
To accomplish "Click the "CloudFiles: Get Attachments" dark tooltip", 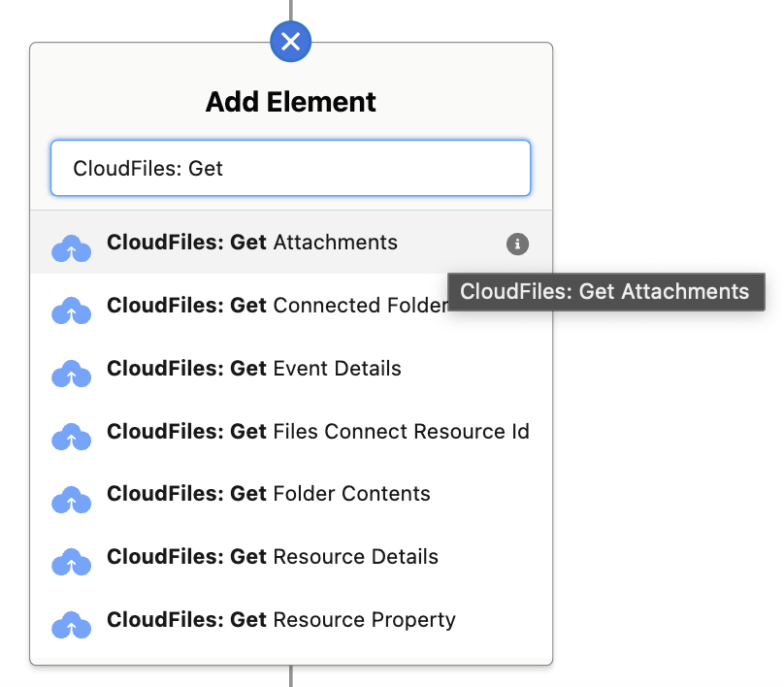I will coord(605,291).
